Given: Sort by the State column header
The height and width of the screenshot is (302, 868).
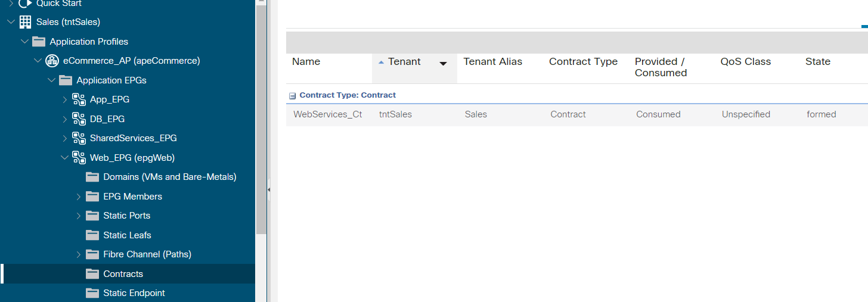Looking at the screenshot, I should (x=818, y=61).
